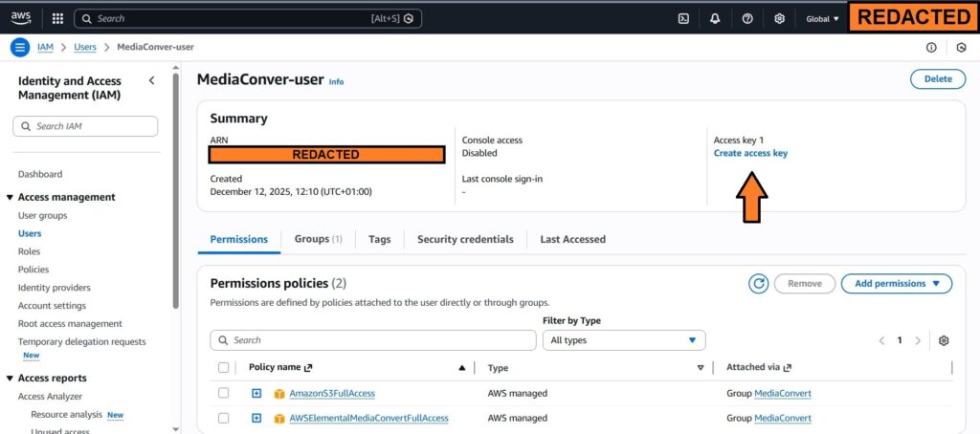Expand the AmazonS3FullAccess policy row
Screen dimensions: 980x434
[256, 393]
